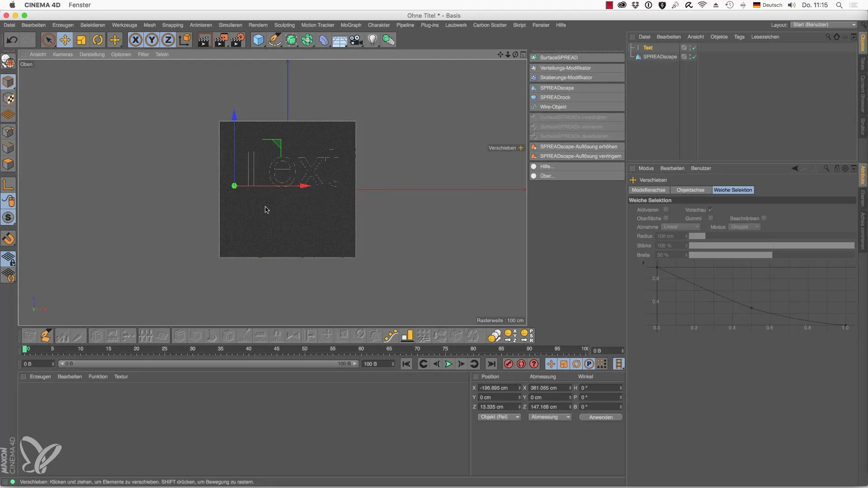868x488 pixels.
Task: Go to start of timeline
Action: 406,364
